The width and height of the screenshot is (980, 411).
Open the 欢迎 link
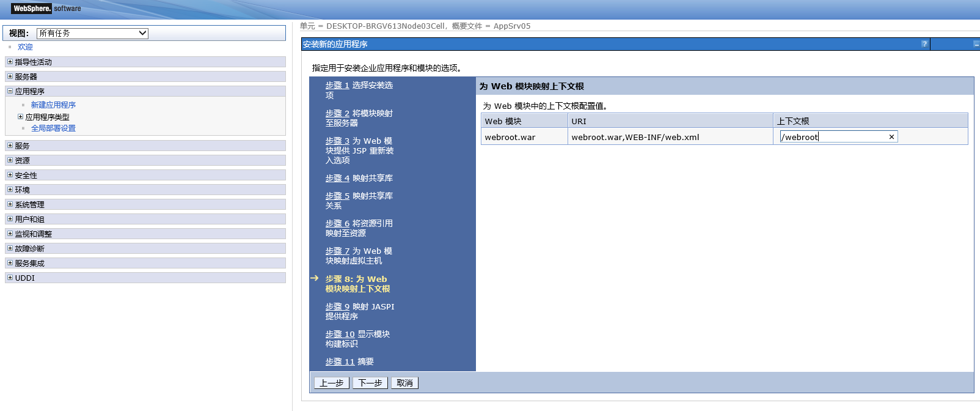pyautogui.click(x=25, y=47)
